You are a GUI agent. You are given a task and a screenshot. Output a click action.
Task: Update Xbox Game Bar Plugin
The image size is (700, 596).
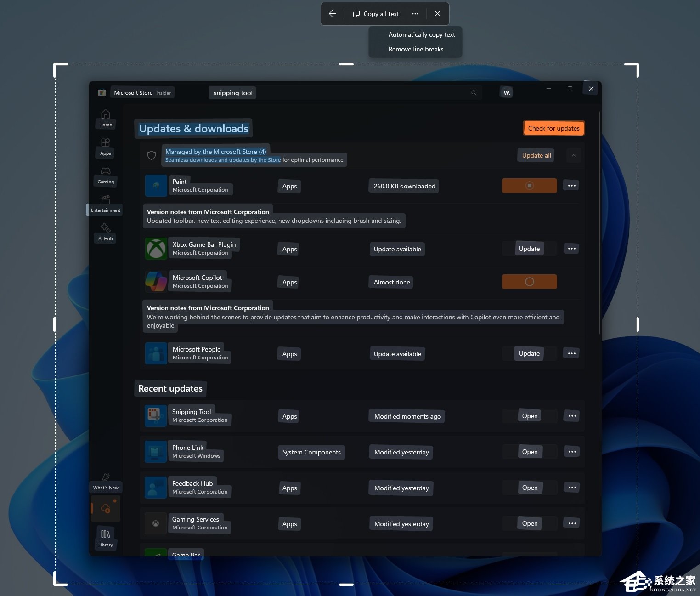pos(530,249)
